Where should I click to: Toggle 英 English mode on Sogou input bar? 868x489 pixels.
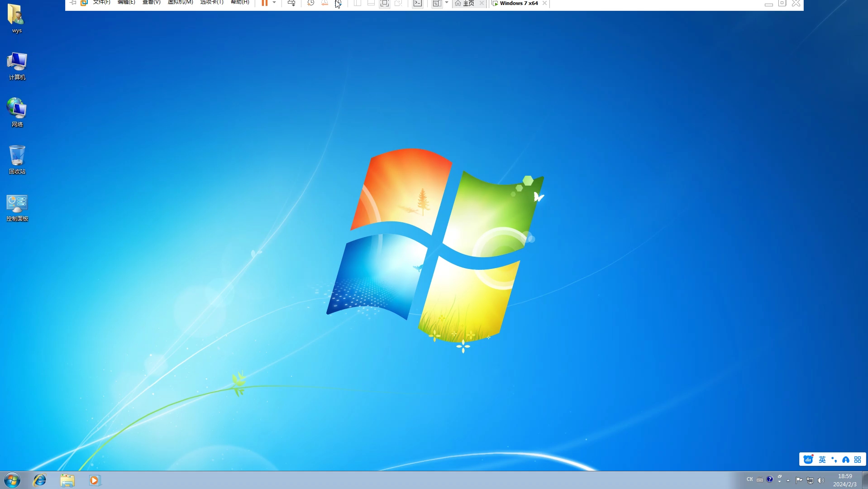pos(821,459)
